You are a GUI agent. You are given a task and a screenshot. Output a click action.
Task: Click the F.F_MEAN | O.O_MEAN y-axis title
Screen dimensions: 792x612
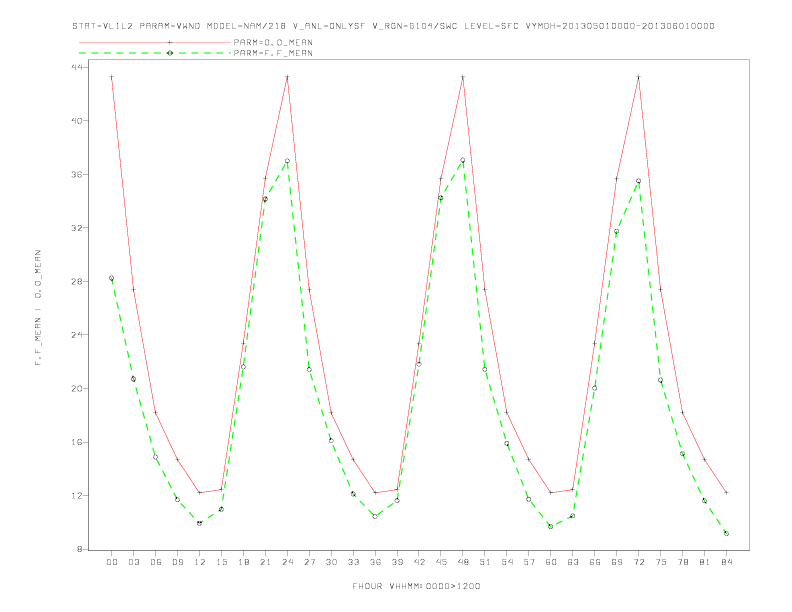[x=38, y=308]
